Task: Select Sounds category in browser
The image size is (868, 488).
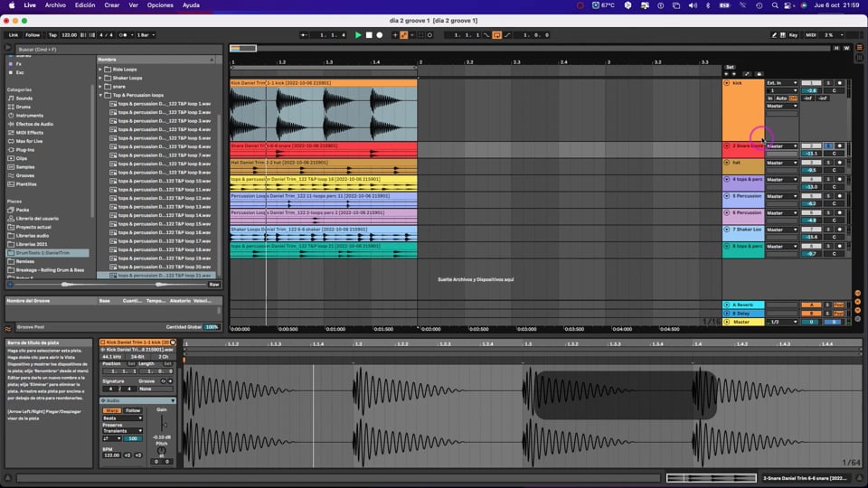Action: coord(24,98)
